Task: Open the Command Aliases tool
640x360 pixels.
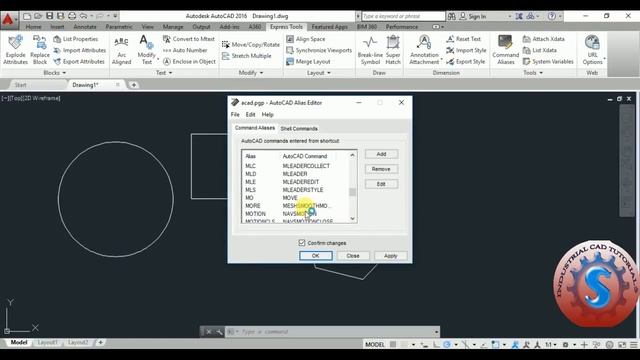Action: click(505, 50)
